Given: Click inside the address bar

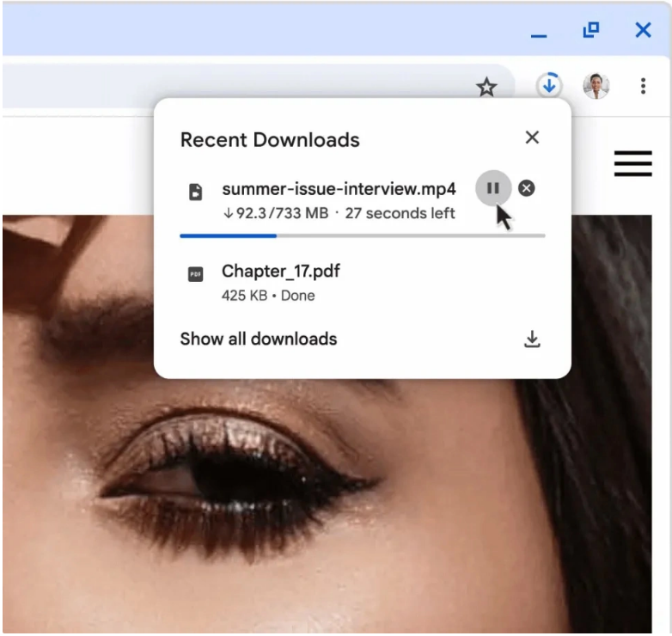Looking at the screenshot, I should 232,86.
